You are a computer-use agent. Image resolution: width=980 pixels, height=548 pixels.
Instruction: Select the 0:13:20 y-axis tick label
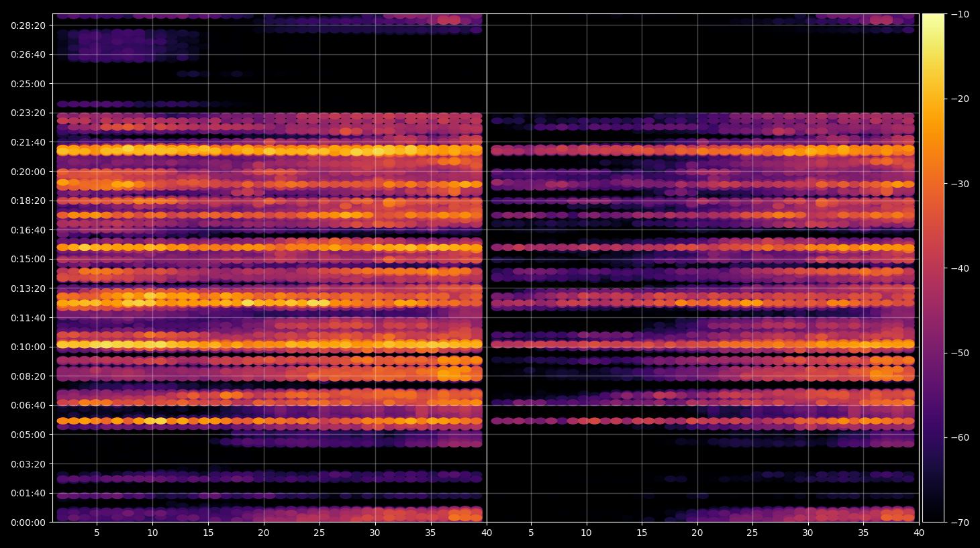click(28, 288)
